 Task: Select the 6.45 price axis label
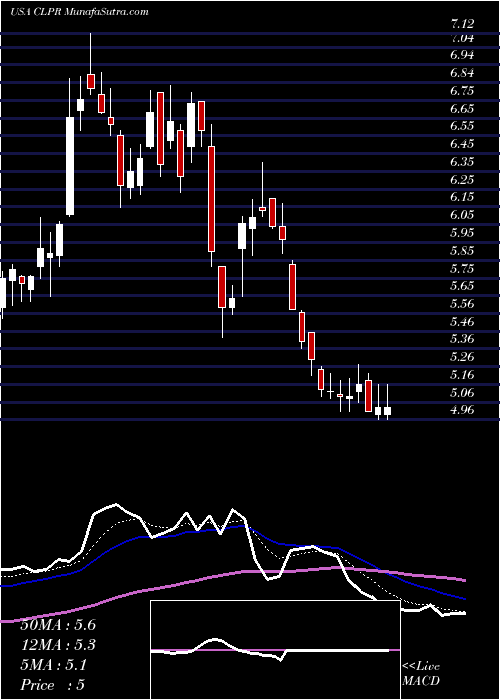(x=462, y=144)
